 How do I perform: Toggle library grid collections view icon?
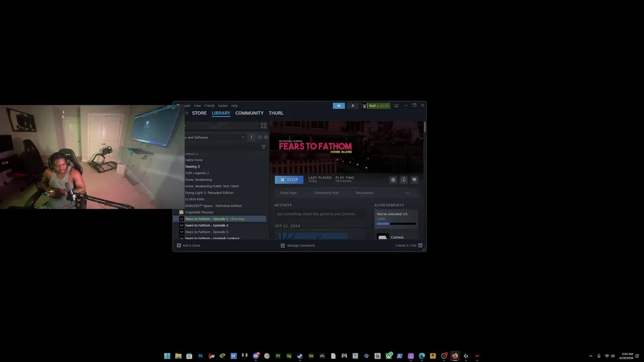click(264, 126)
